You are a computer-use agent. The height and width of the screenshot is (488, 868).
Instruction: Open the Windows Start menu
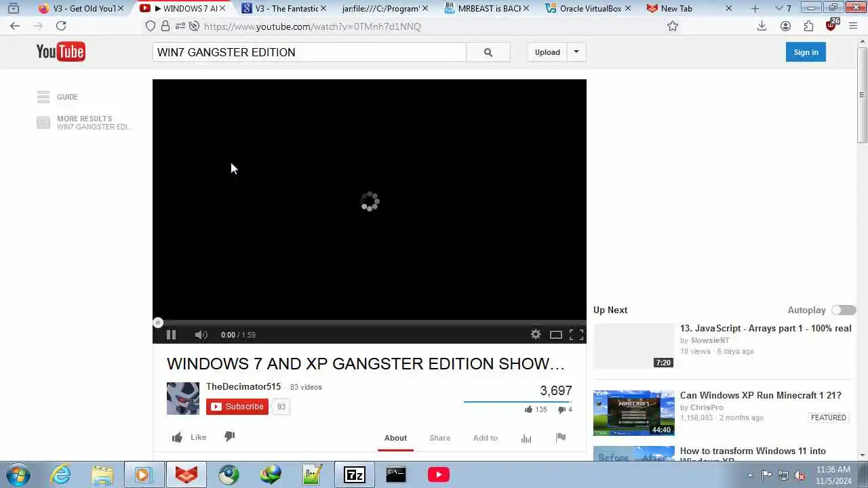(17, 474)
